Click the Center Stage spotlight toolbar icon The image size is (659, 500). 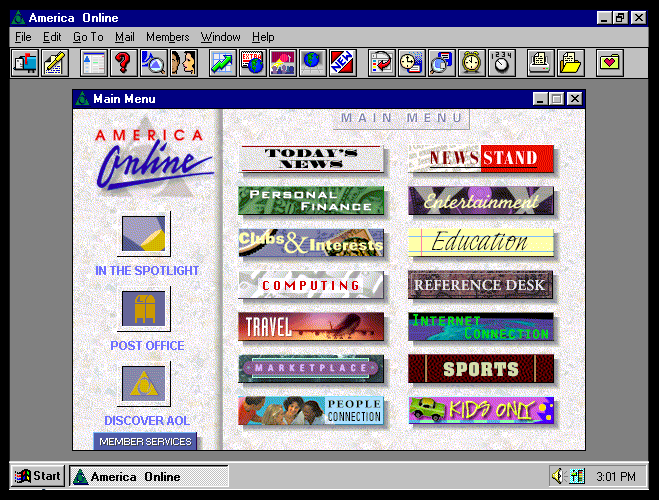(x=283, y=63)
